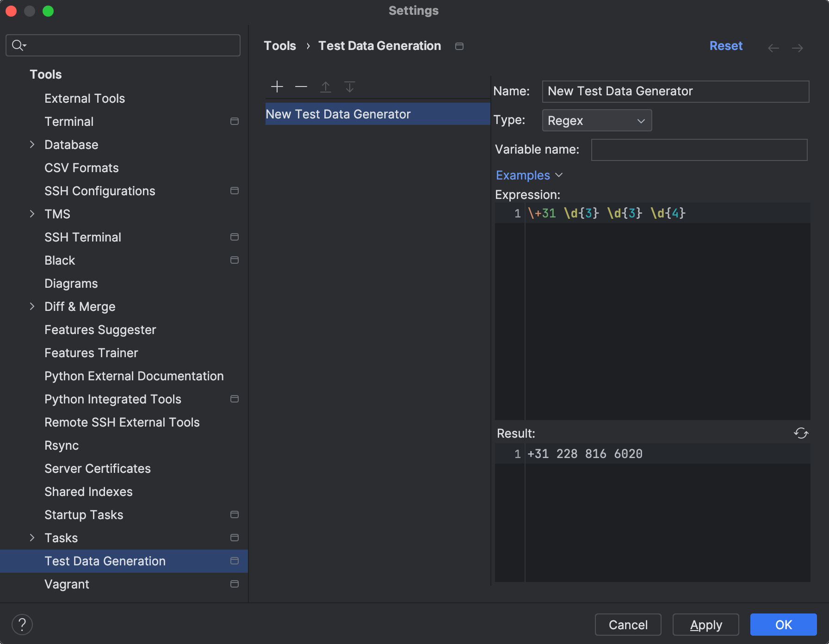Click the Reset link
Image resolution: width=829 pixels, height=644 pixels.
coord(725,46)
